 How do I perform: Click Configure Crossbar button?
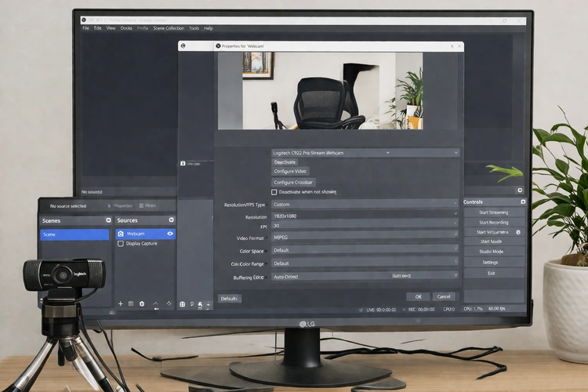293,183
